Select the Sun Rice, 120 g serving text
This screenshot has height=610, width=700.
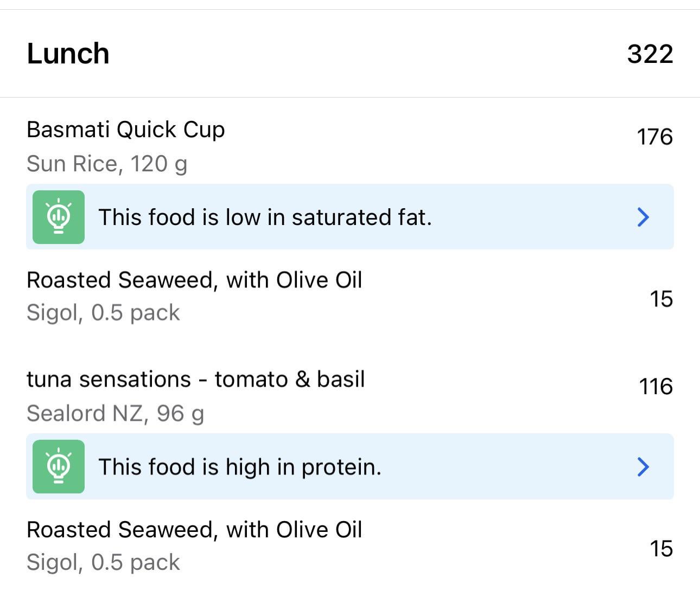click(x=107, y=164)
